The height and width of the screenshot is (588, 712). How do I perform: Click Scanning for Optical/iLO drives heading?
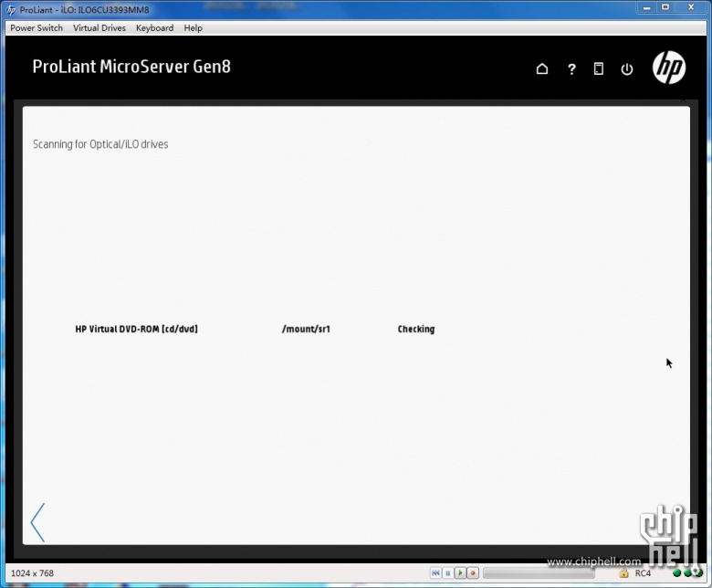(100, 144)
